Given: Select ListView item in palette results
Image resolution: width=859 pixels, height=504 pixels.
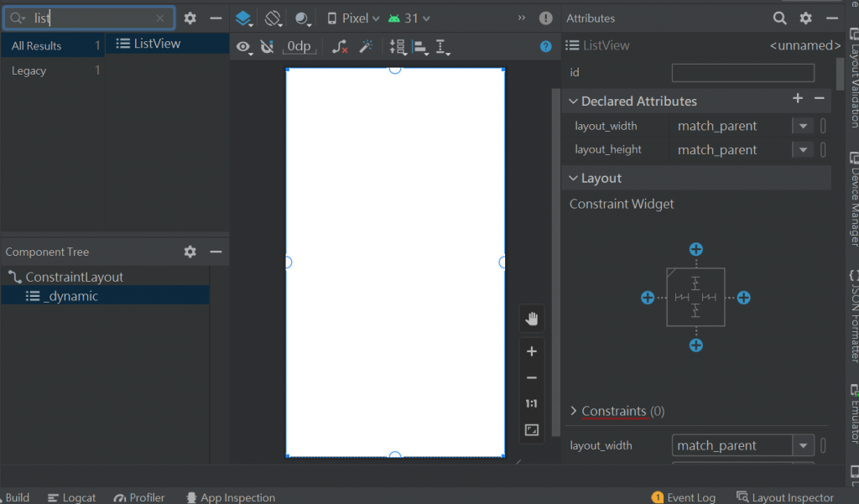Looking at the screenshot, I should click(167, 44).
